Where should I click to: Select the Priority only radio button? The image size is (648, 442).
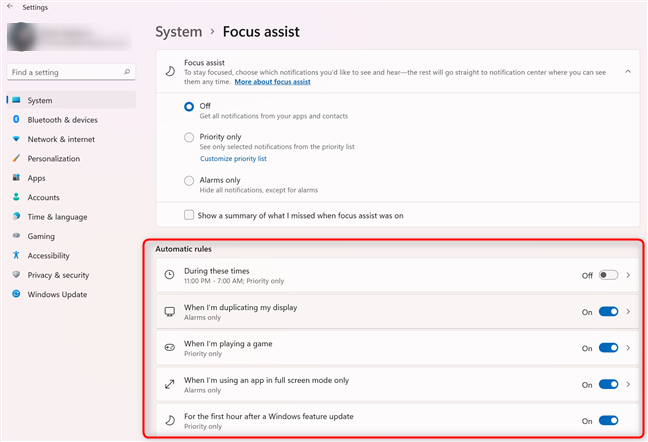[189, 137]
